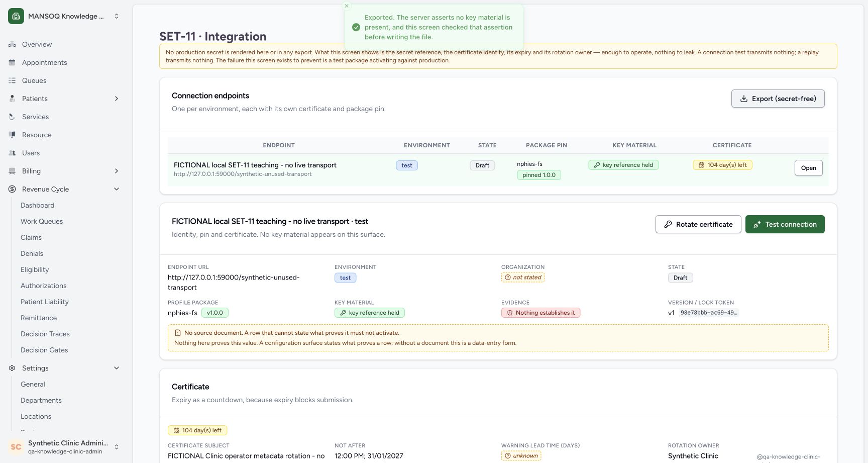Click the Settings gear icon
This screenshot has height=463, width=868.
(12, 368)
